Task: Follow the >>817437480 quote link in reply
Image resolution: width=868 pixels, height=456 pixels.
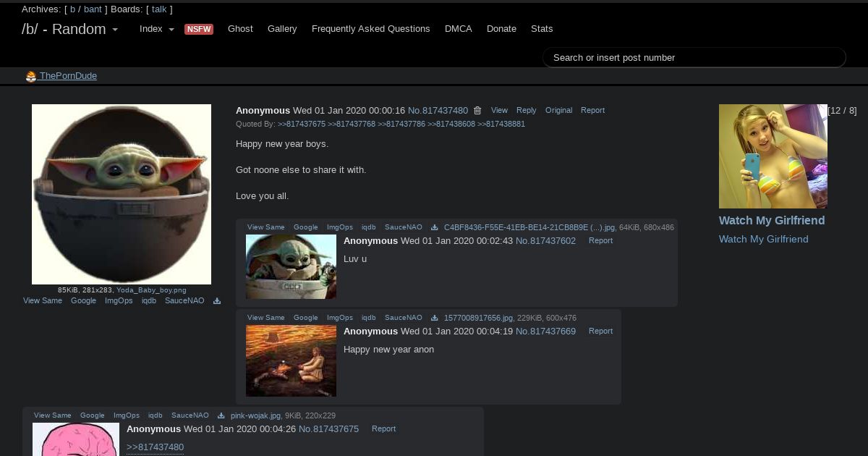Action: (x=155, y=447)
